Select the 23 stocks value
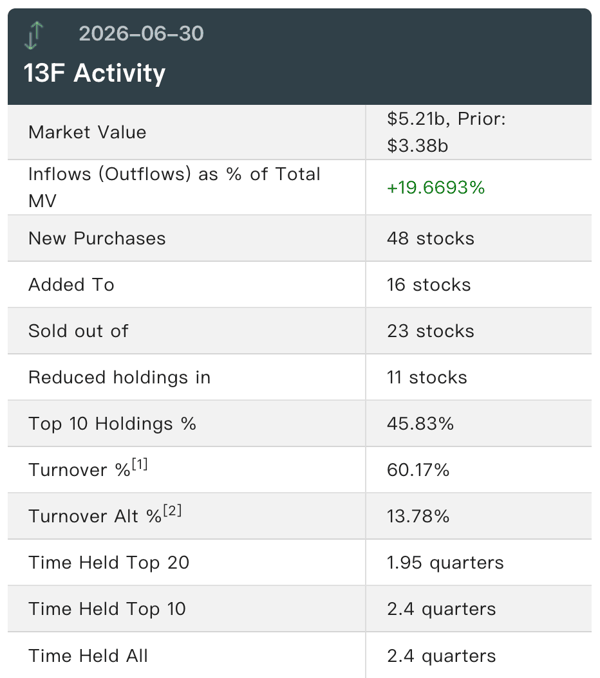This screenshot has height=678, width=600. 431,331
